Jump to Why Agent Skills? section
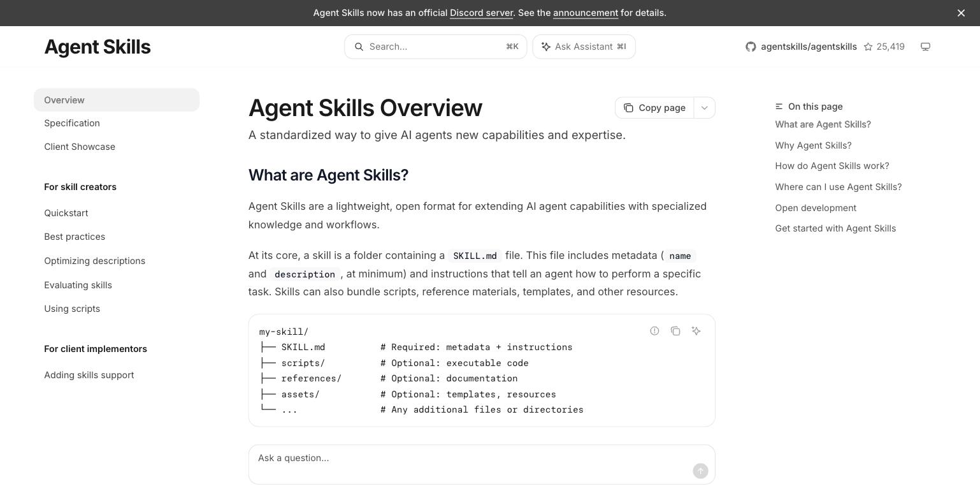This screenshot has width=980, height=500. 813,145
